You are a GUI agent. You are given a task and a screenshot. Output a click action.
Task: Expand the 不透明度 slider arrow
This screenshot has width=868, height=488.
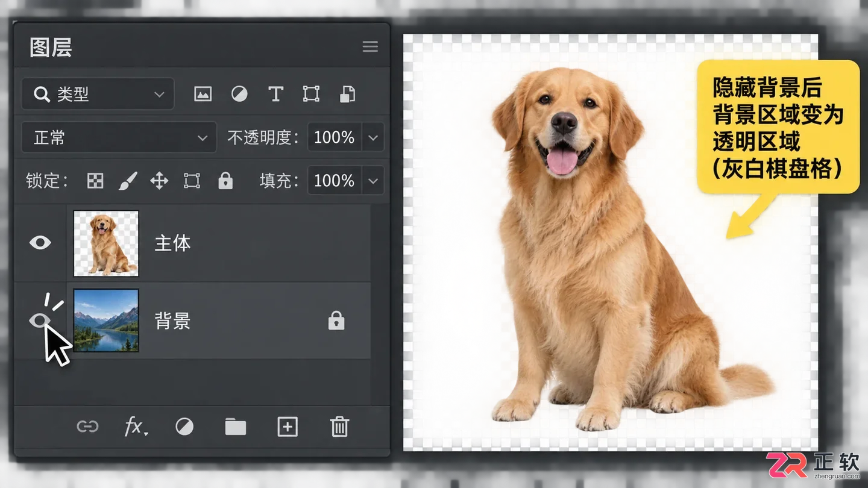[373, 137]
